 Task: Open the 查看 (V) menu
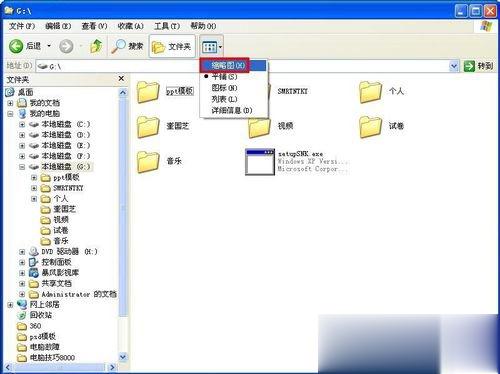[x=94, y=26]
